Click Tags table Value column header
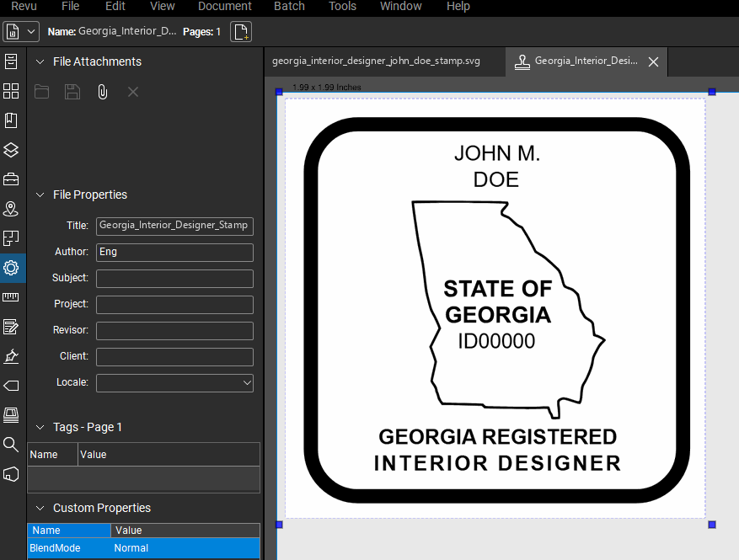 point(169,455)
